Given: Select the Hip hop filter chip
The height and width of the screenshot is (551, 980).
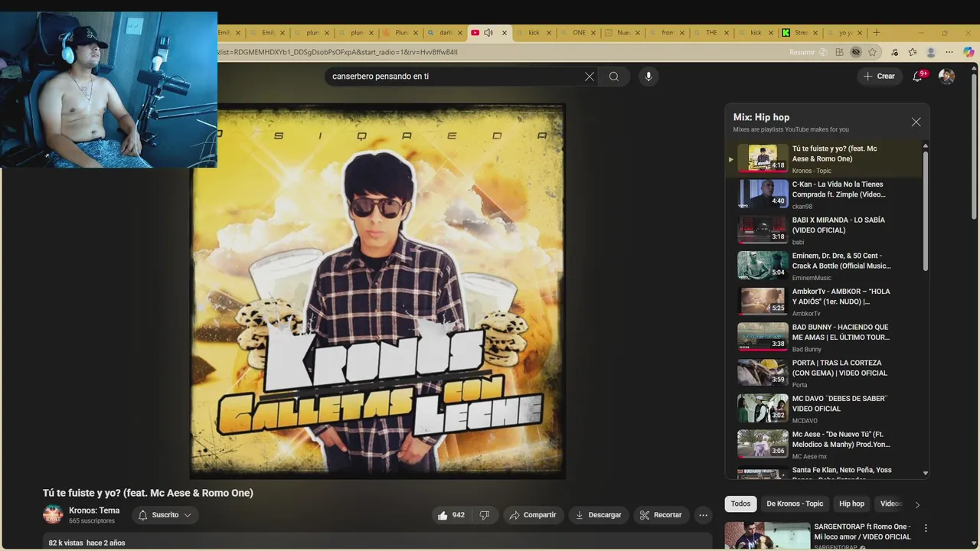Looking at the screenshot, I should tap(851, 504).
